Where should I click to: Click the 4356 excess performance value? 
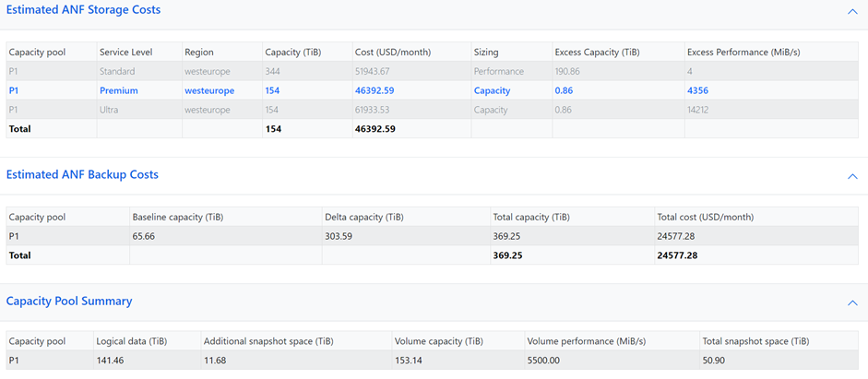click(x=698, y=90)
